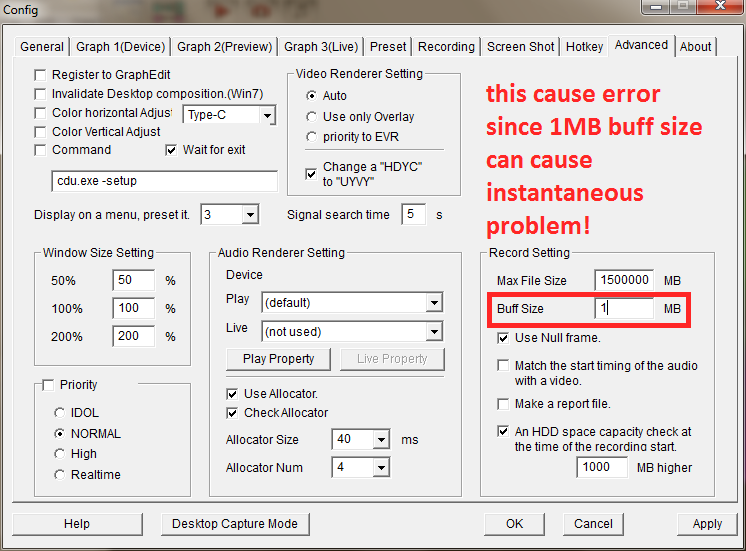The height and width of the screenshot is (551, 746).
Task: Open the Screen Shot tab
Action: point(520,47)
